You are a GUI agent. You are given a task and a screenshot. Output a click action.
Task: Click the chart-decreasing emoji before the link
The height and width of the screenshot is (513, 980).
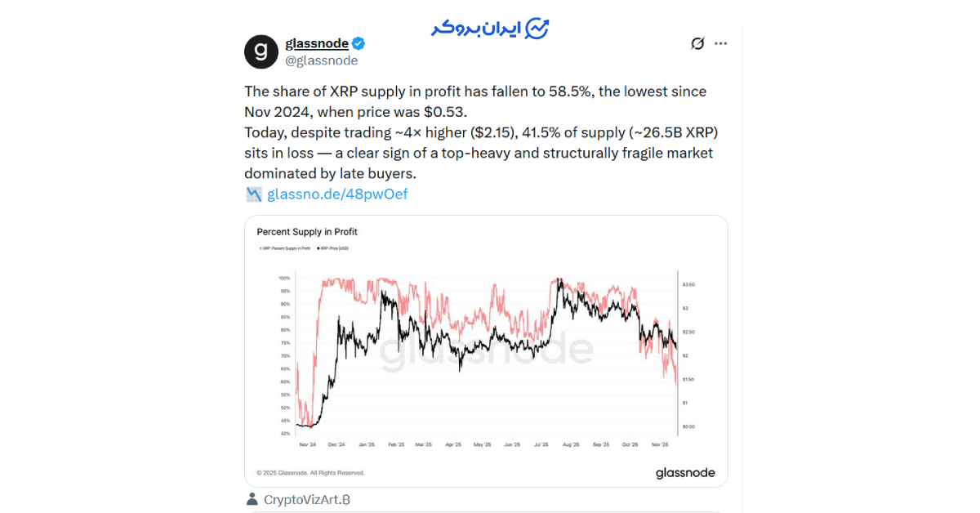(252, 194)
